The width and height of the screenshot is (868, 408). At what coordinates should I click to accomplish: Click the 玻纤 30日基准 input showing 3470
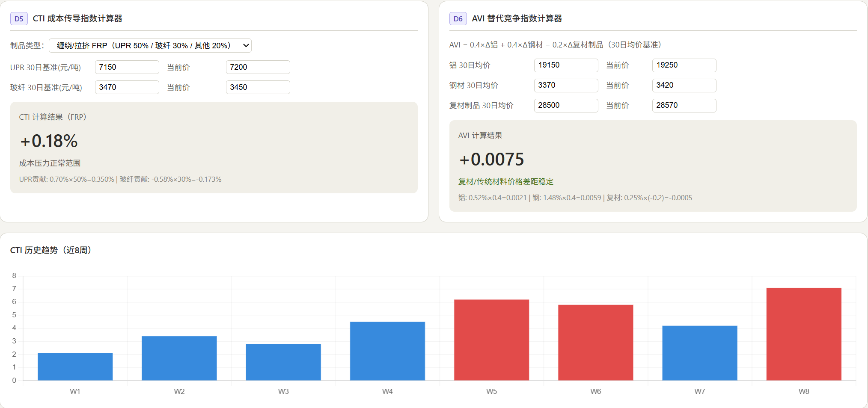coord(127,87)
